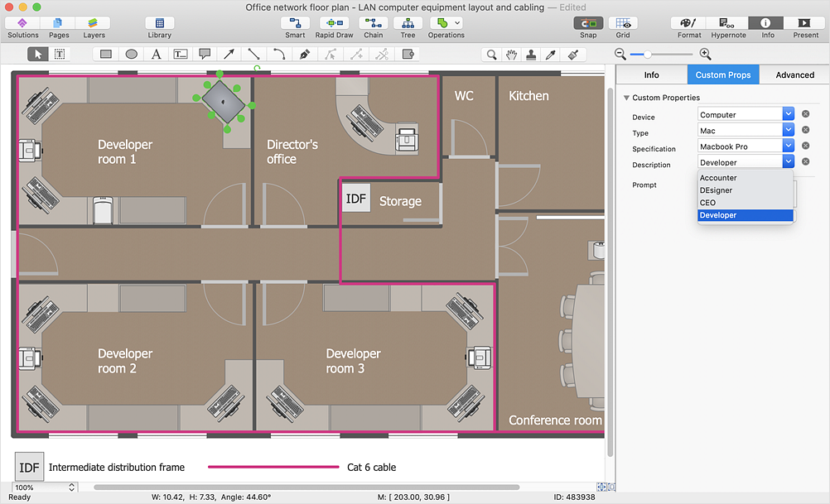
Task: Click the IDF box in Storage
Action: click(355, 199)
